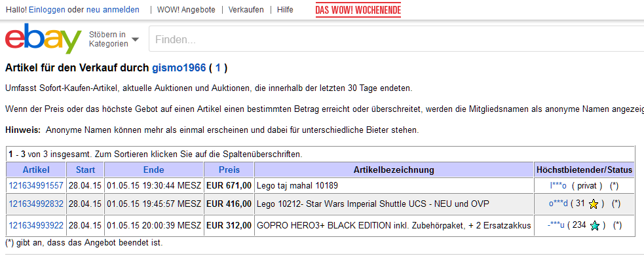The width and height of the screenshot is (644, 271).
Task: Open the neu anmelden link
Action: [x=113, y=10]
